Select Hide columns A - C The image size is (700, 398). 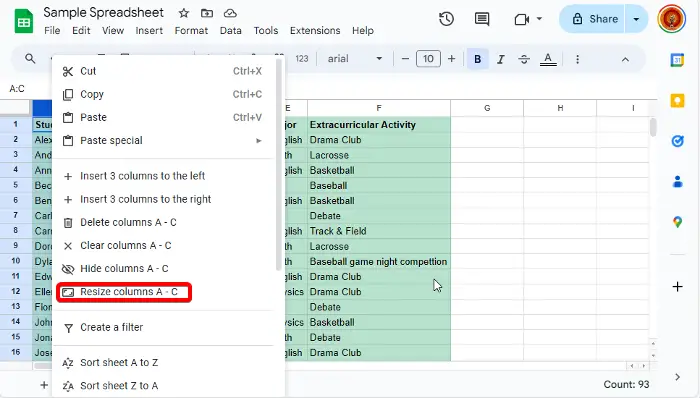coord(164,269)
